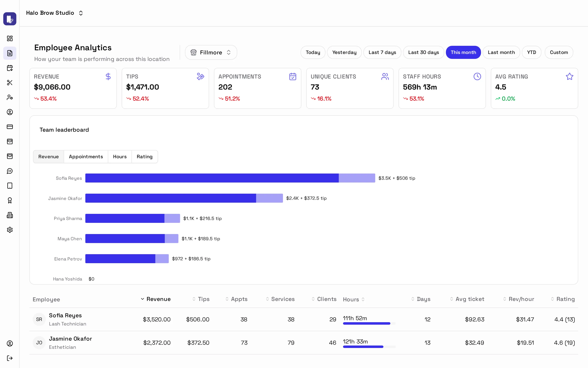Sort table by Services column

tap(280, 299)
